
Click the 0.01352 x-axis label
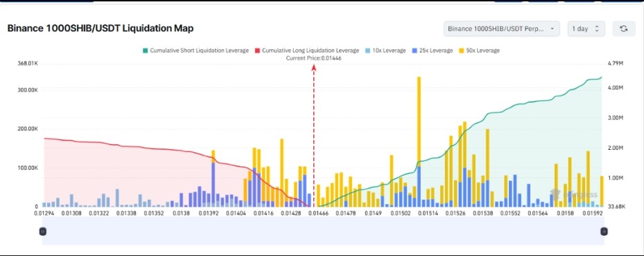[x=153, y=213]
